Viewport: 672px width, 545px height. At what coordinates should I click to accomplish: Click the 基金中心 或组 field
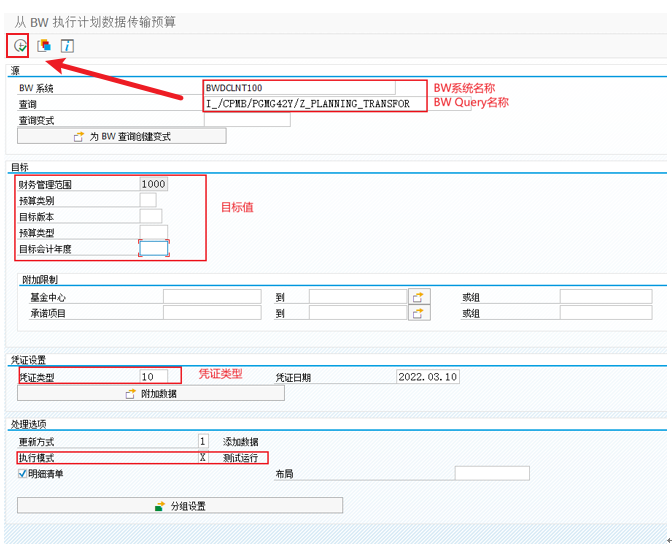(606, 296)
